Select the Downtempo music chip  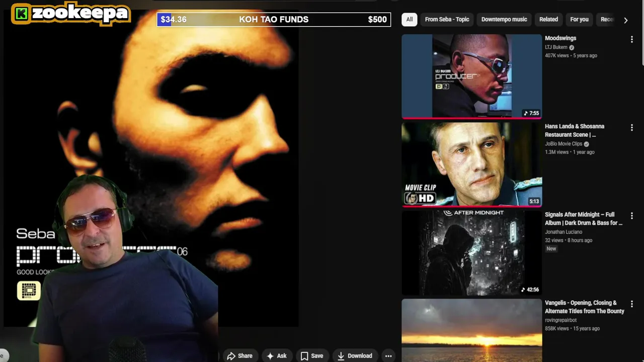click(504, 20)
